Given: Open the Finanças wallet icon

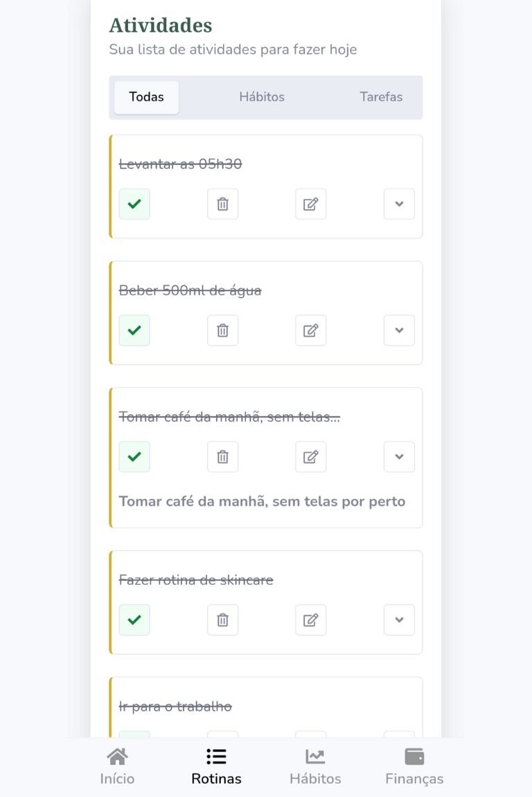Looking at the screenshot, I should [414, 756].
